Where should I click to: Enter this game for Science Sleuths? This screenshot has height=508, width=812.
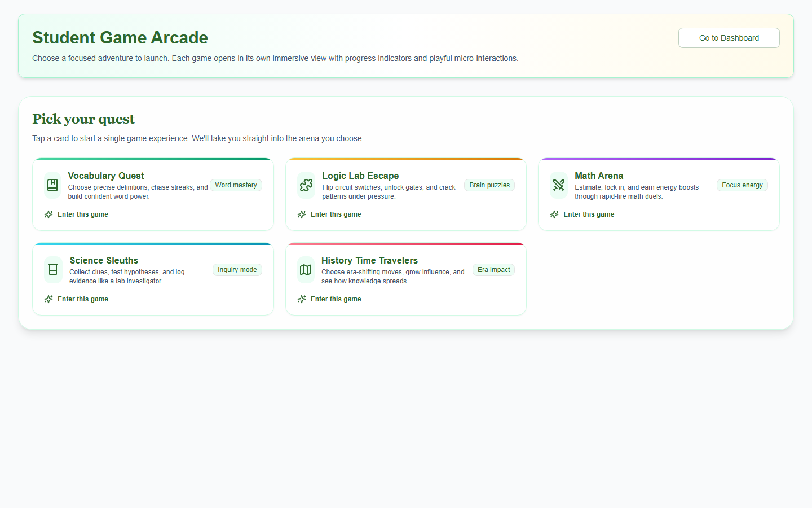point(83,299)
